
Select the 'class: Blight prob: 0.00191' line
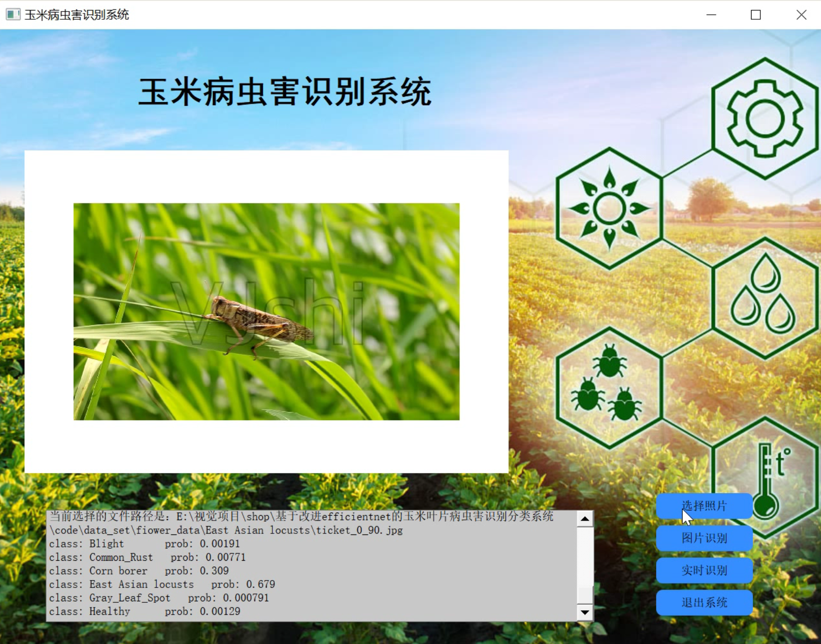[144, 544]
